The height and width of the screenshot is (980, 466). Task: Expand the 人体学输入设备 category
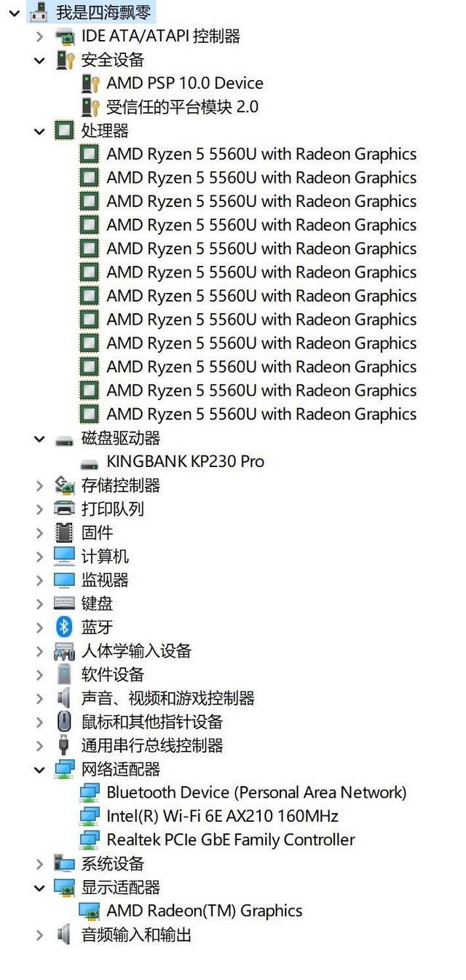[x=39, y=651]
